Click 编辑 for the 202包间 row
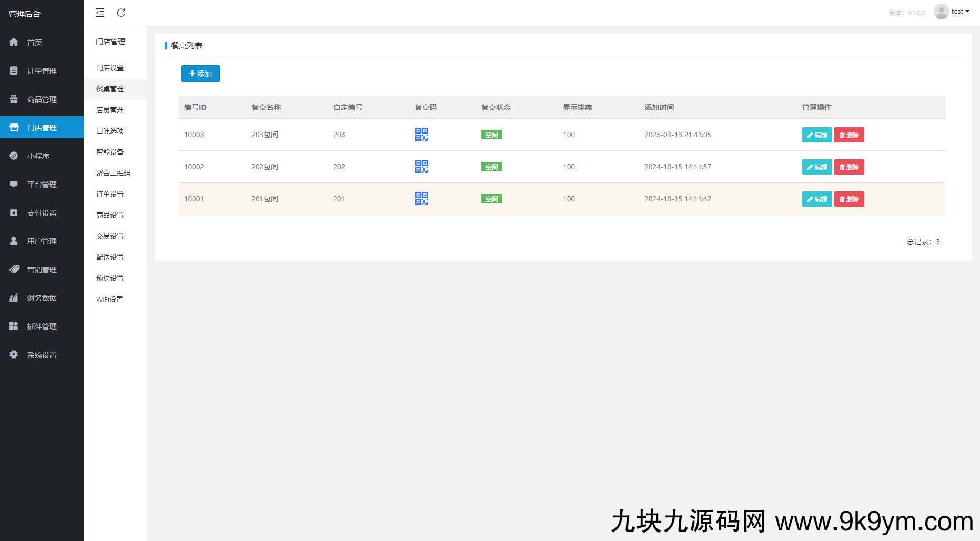Viewport: 980px width, 541px height. [x=817, y=167]
